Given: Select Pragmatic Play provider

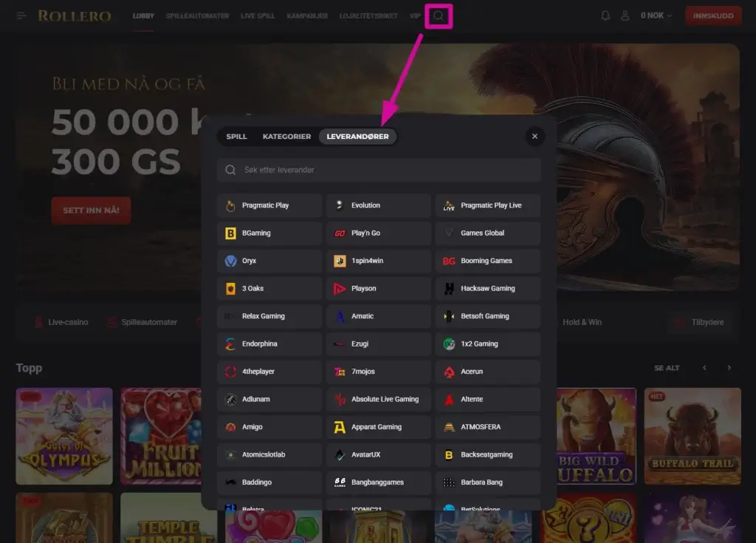Looking at the screenshot, I should tap(269, 205).
